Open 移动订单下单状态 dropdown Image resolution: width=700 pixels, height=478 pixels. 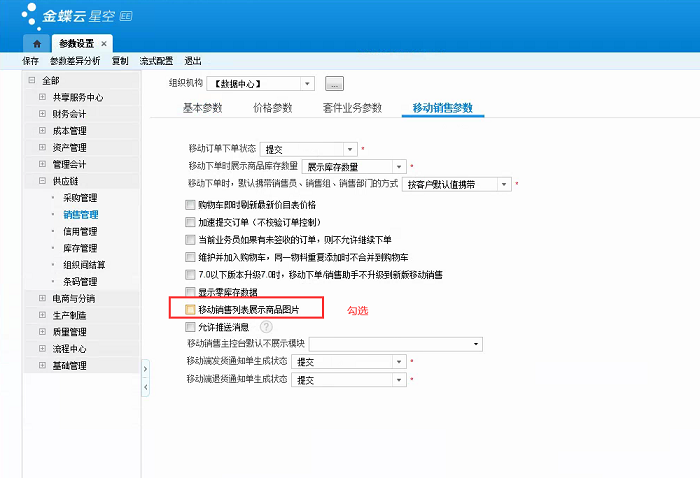[x=350, y=149]
